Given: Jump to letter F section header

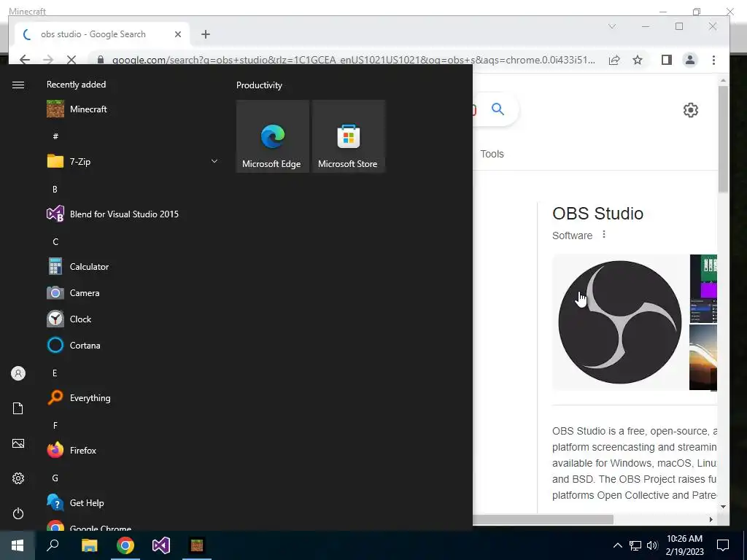Looking at the screenshot, I should 55,426.
